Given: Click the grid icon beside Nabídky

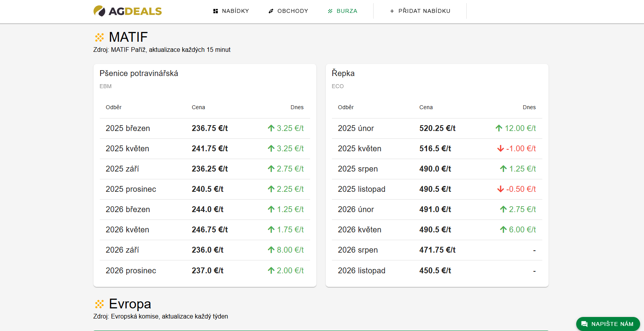Looking at the screenshot, I should pyautogui.click(x=215, y=11).
